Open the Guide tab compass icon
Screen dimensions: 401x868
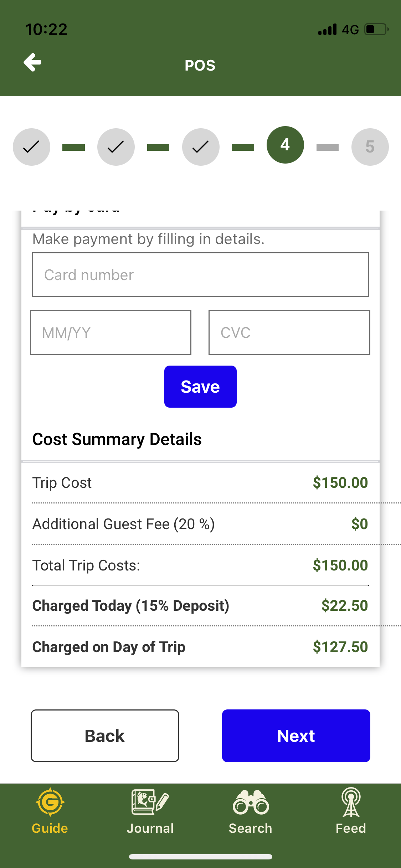click(50, 802)
